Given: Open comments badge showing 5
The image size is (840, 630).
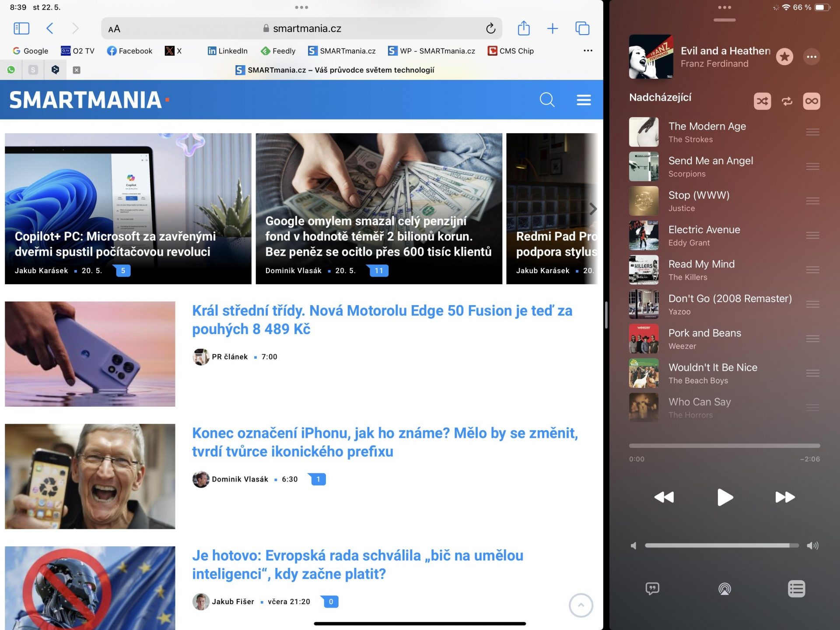Looking at the screenshot, I should [x=123, y=271].
